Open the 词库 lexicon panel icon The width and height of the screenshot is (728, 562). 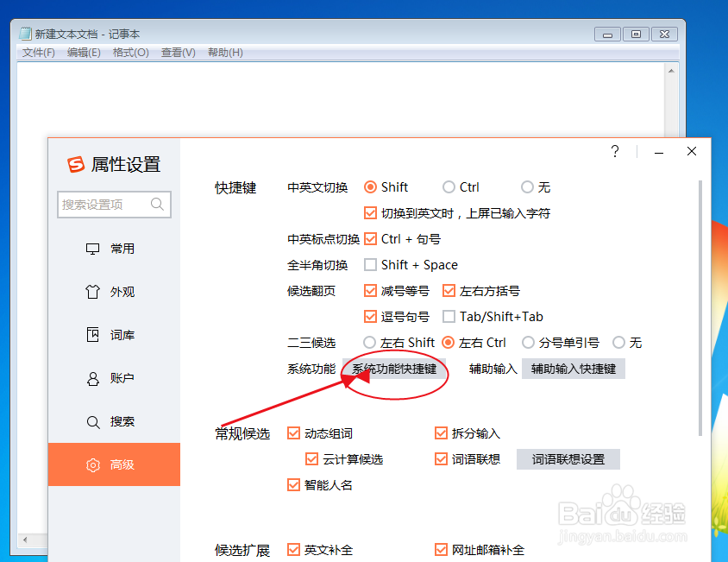pos(92,335)
